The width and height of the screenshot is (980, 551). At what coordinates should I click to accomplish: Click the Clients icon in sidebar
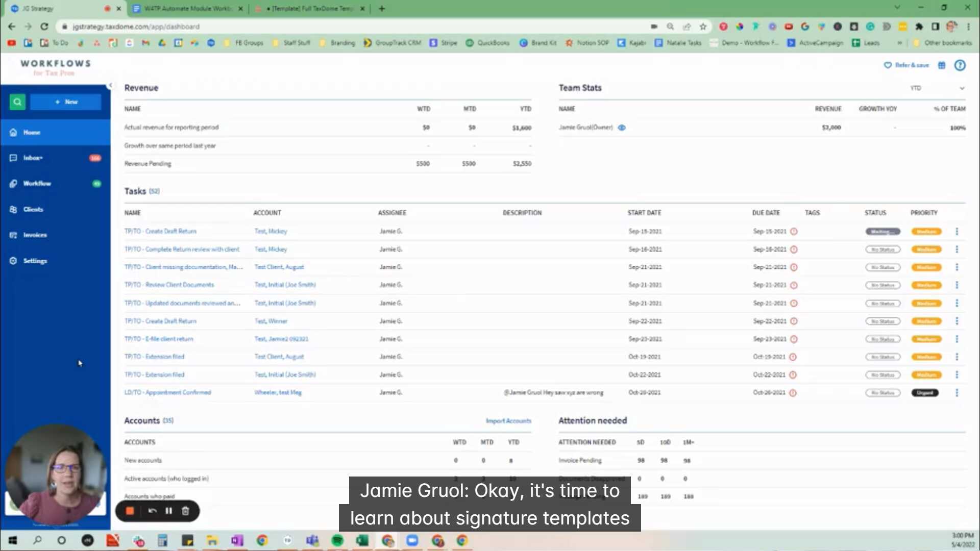(13, 210)
